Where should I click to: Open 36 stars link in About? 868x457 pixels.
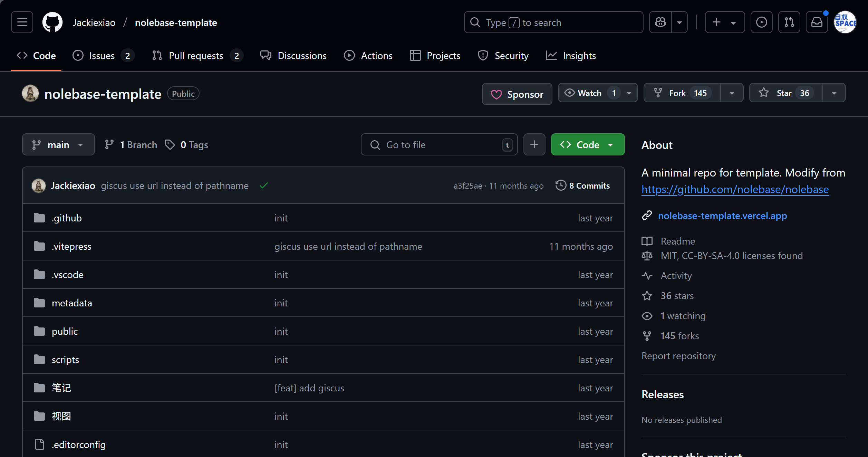(x=677, y=296)
